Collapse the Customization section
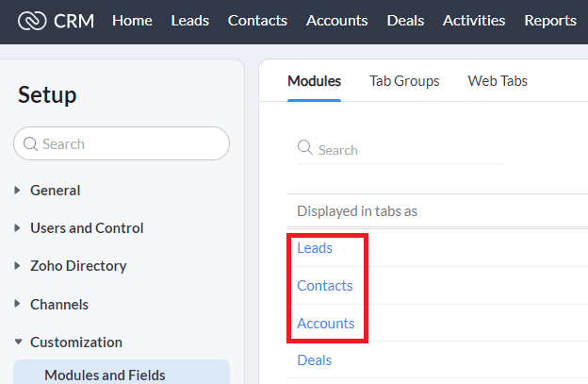588x384 pixels. tap(18, 342)
